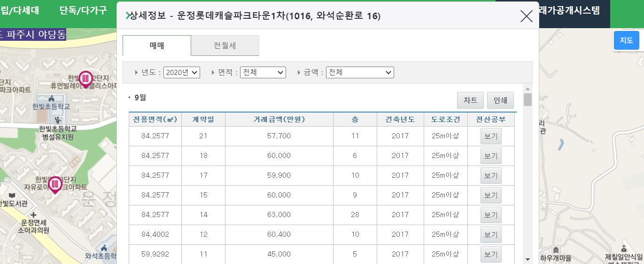Click the 57,700 price cell
644x264 pixels.
[x=279, y=136]
